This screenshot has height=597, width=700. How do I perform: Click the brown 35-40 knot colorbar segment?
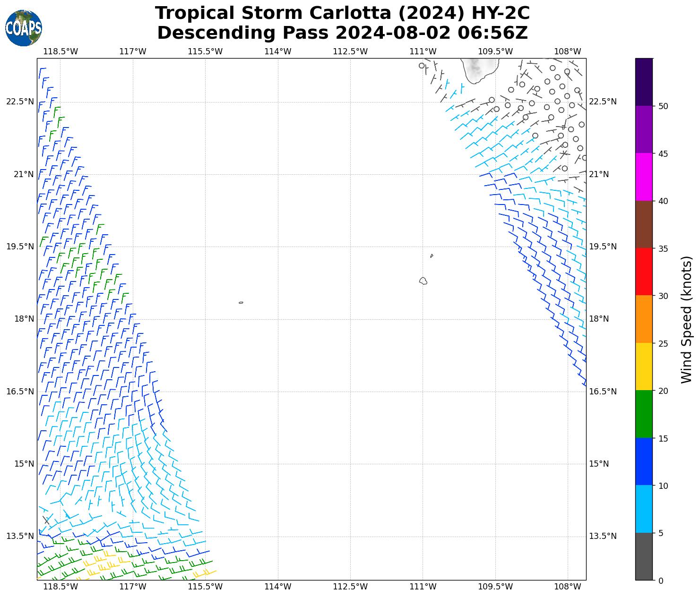(x=644, y=224)
